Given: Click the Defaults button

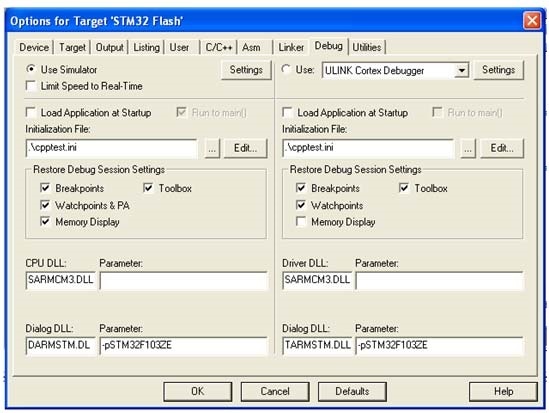Looking at the screenshot, I should 352,391.
